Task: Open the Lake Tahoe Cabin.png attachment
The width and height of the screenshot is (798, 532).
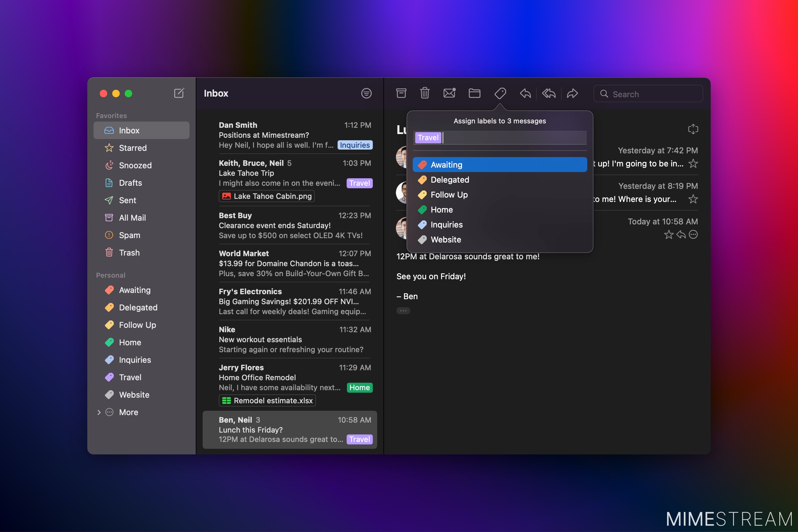Action: [267, 196]
